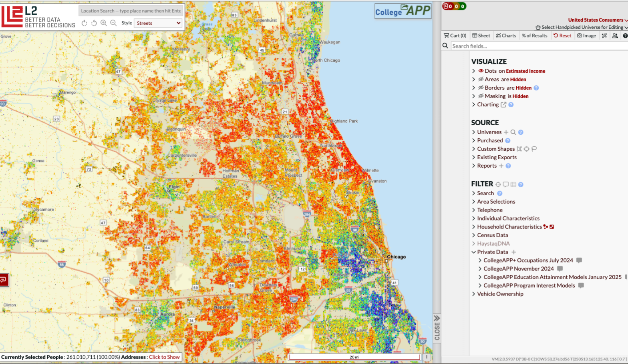Open Charting help question mark

click(x=511, y=105)
